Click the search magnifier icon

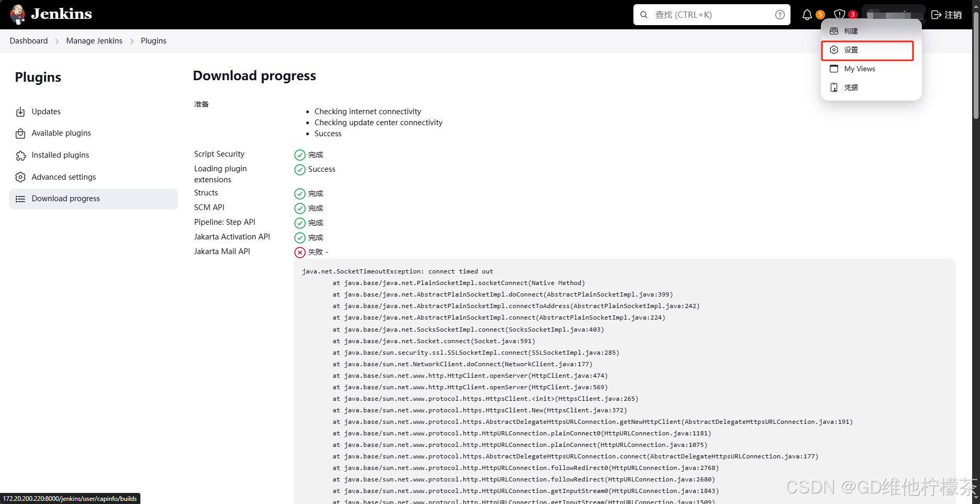(644, 15)
